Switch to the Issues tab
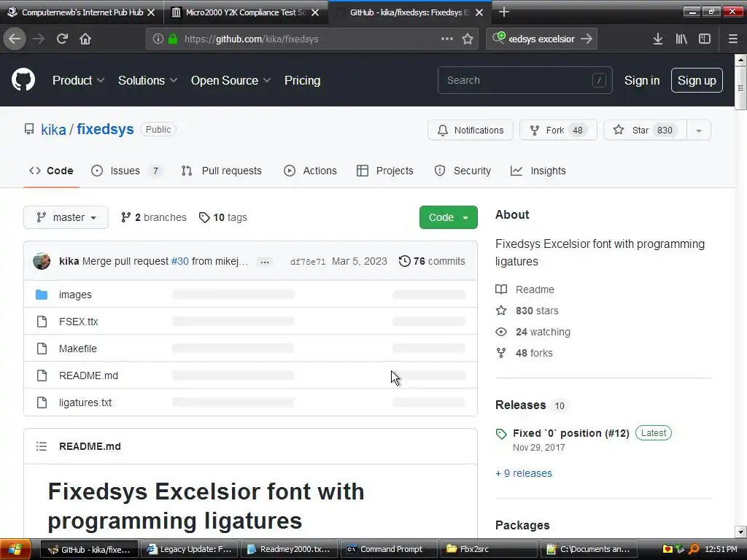The image size is (747, 560). 126,171
